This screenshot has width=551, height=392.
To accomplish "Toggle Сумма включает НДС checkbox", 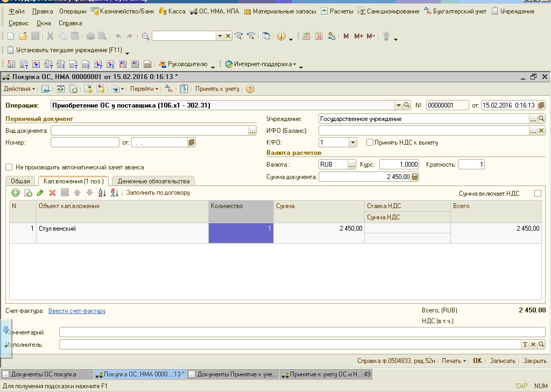I will click(538, 193).
